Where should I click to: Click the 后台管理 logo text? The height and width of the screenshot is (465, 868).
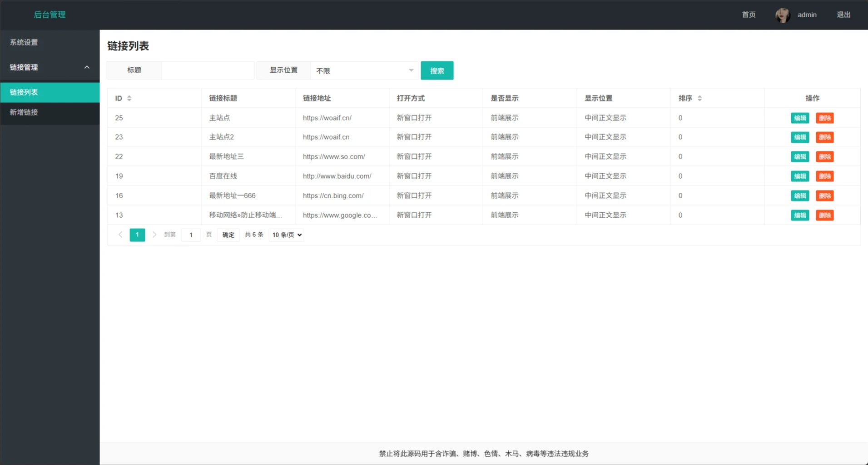click(50, 15)
